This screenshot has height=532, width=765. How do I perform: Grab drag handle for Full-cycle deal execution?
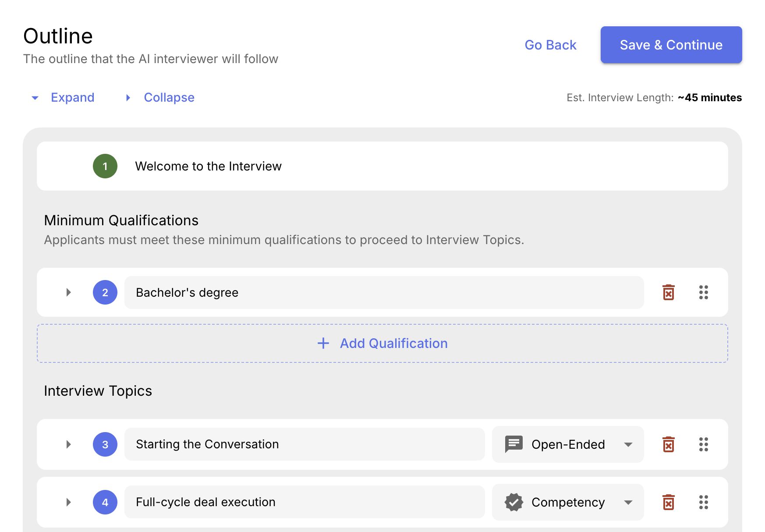(x=703, y=502)
